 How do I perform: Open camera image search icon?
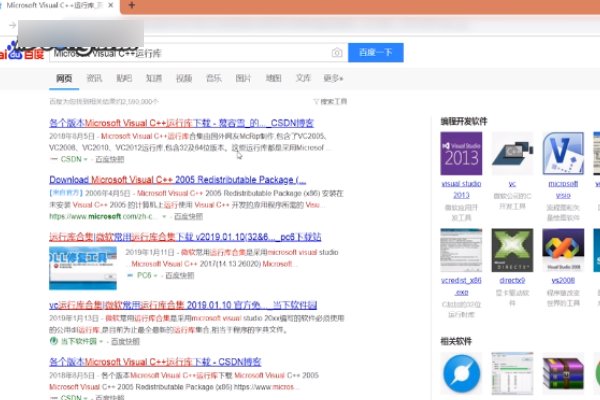click(x=337, y=53)
